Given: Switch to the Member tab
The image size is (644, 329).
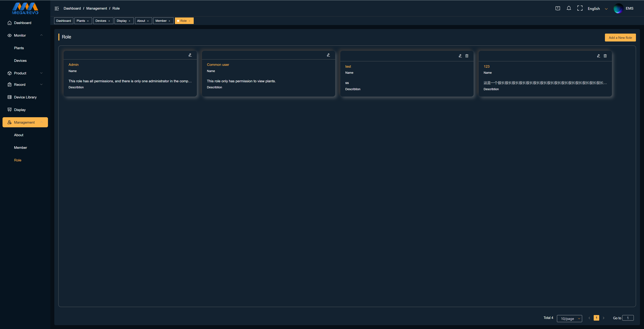Looking at the screenshot, I should pyautogui.click(x=161, y=21).
